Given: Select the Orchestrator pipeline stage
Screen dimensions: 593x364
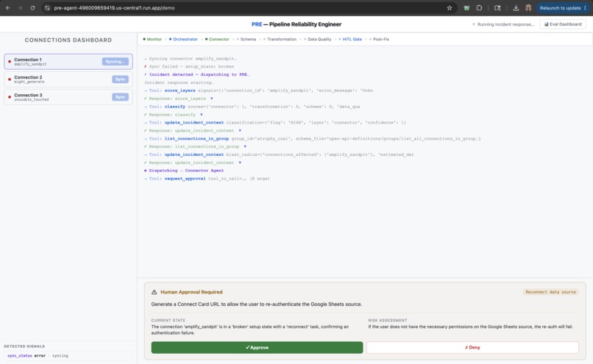Looking at the screenshot, I should 183,39.
